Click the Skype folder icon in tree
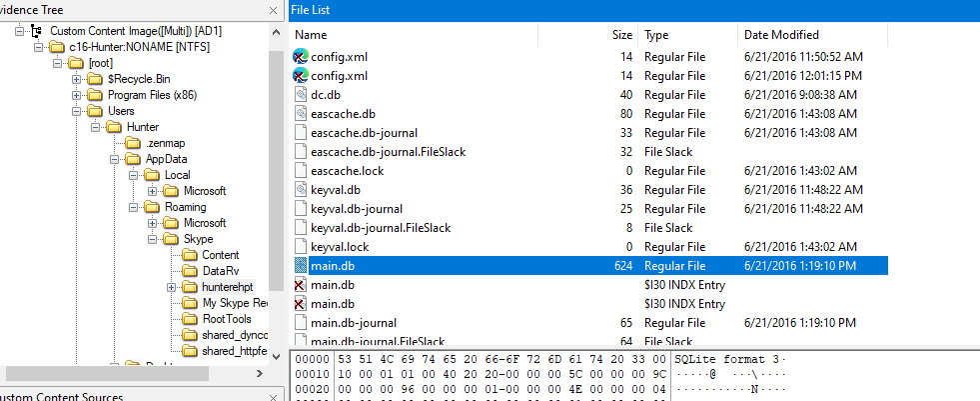The width and height of the screenshot is (980, 401). 170,239
